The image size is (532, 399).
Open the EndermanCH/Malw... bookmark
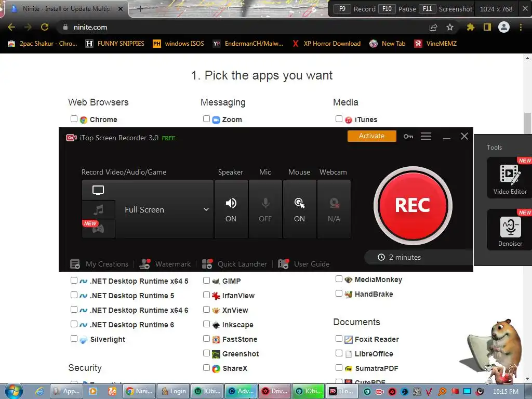[248, 44]
